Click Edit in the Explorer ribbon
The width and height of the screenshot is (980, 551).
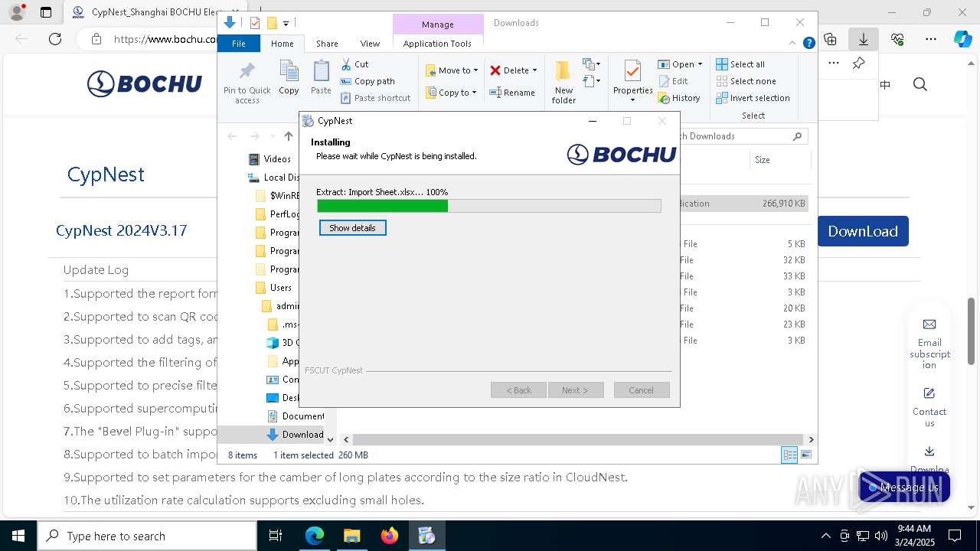(x=672, y=81)
